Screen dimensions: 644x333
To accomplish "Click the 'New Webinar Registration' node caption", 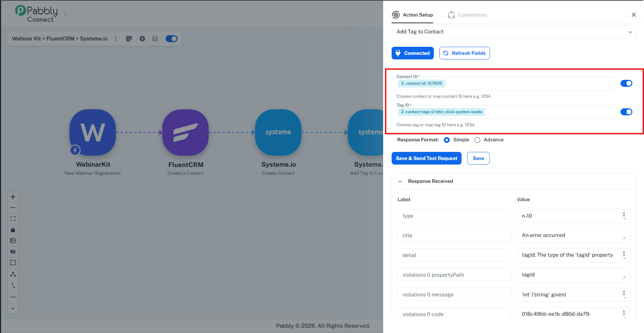I will point(93,173).
